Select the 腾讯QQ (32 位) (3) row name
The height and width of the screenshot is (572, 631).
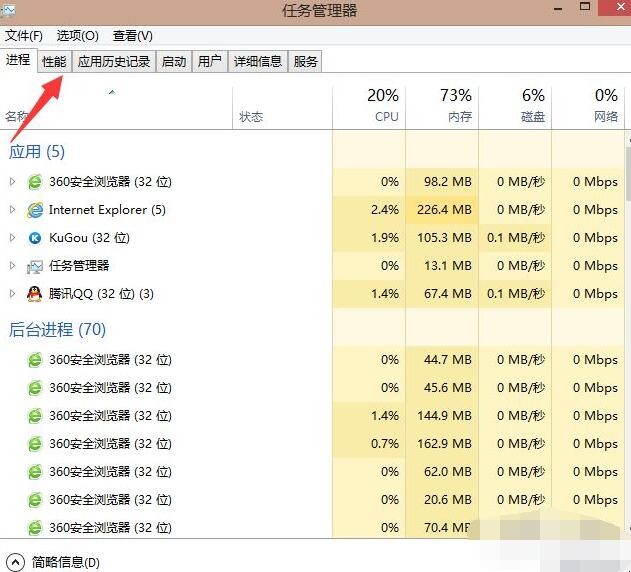(101, 294)
